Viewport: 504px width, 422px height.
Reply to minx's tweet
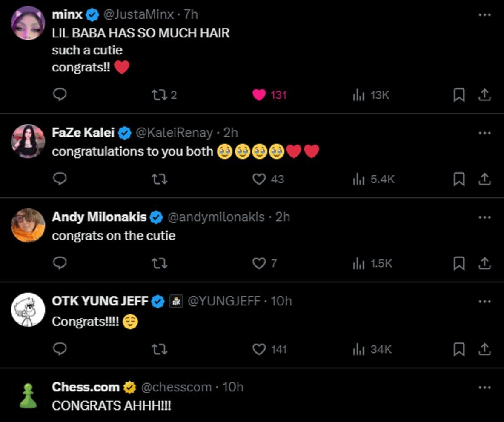click(x=60, y=94)
